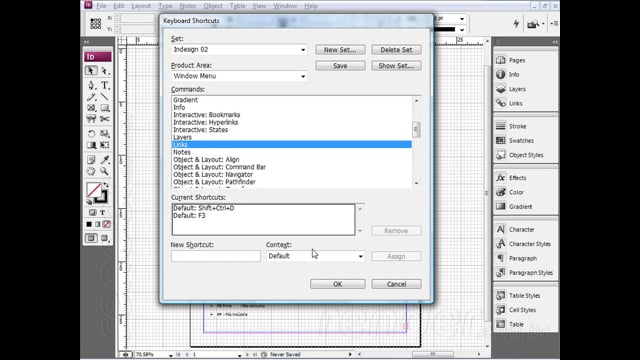Select the Direct Selection tool

[105, 71]
